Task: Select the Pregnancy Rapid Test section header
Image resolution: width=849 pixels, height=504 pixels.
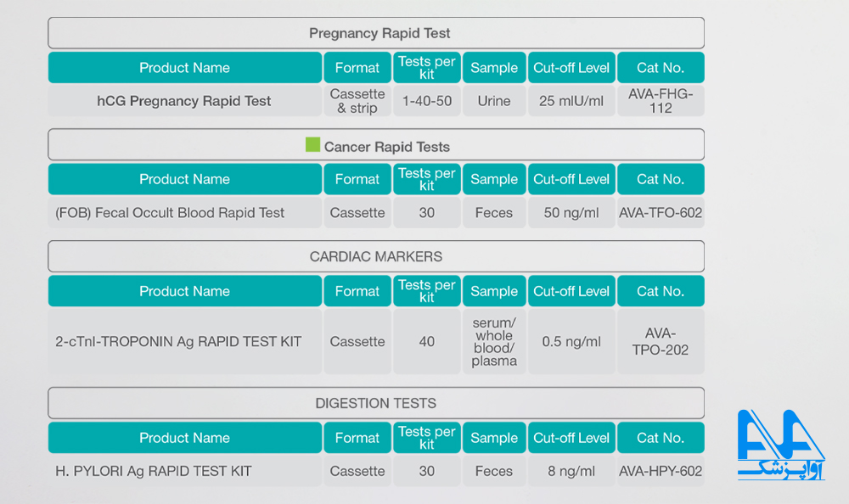Action: click(376, 33)
